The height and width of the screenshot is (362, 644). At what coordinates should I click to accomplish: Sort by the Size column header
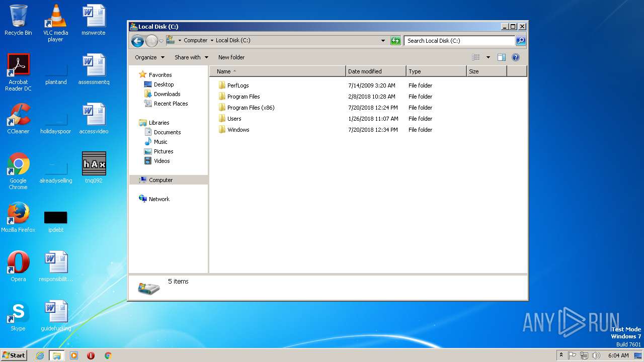pos(487,71)
